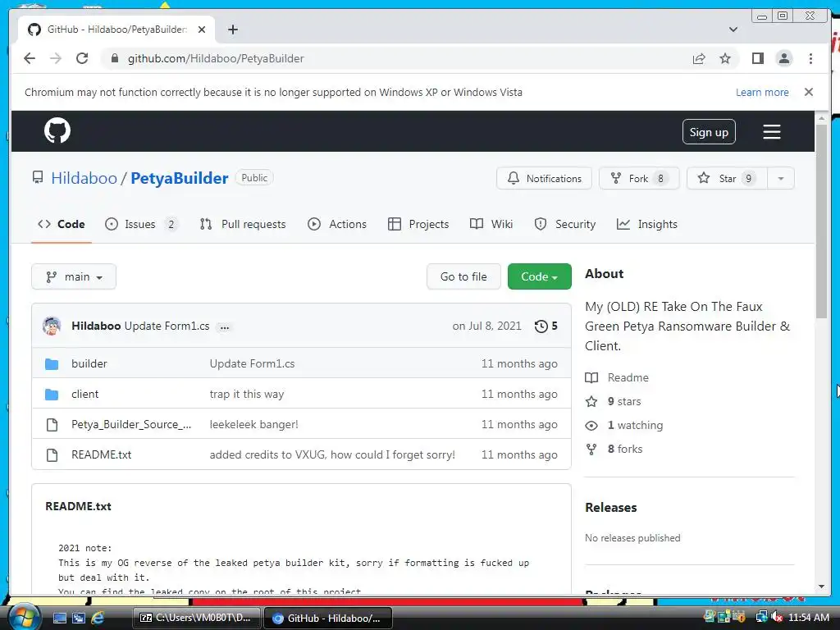Open the Issues tab

point(141,224)
